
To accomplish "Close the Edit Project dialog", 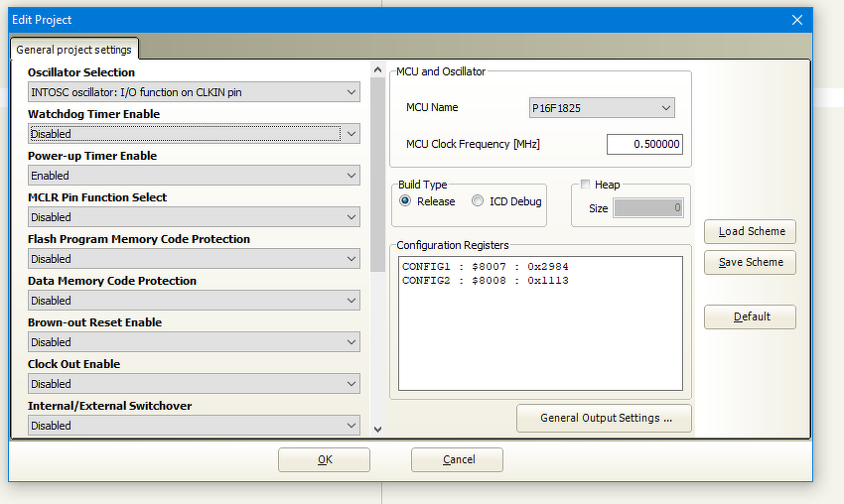I will [796, 20].
